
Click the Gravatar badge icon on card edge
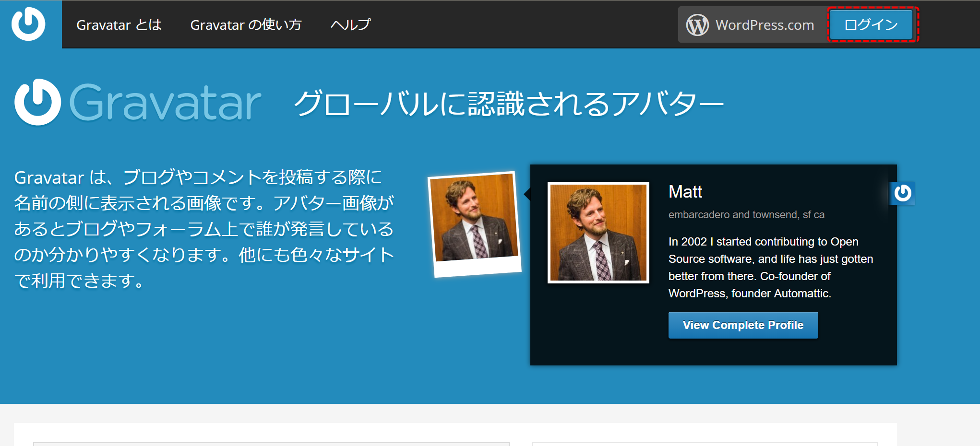903,193
